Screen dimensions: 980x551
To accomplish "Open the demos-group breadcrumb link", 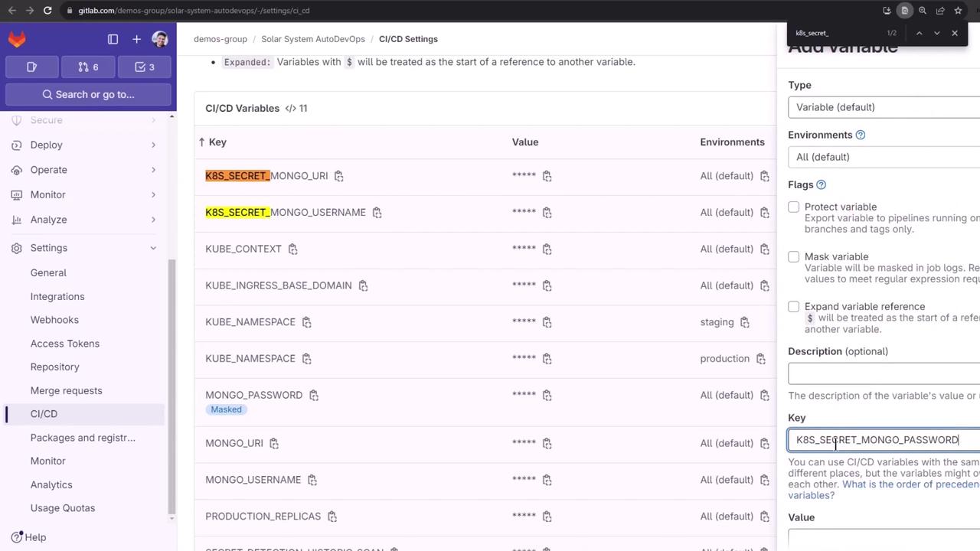I will [x=220, y=39].
